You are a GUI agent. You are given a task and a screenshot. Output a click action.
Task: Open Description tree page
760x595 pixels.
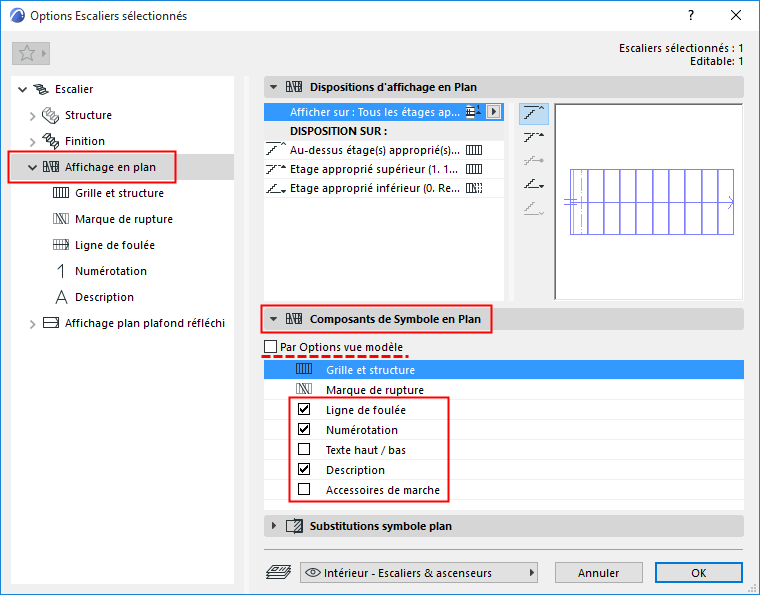click(x=104, y=297)
